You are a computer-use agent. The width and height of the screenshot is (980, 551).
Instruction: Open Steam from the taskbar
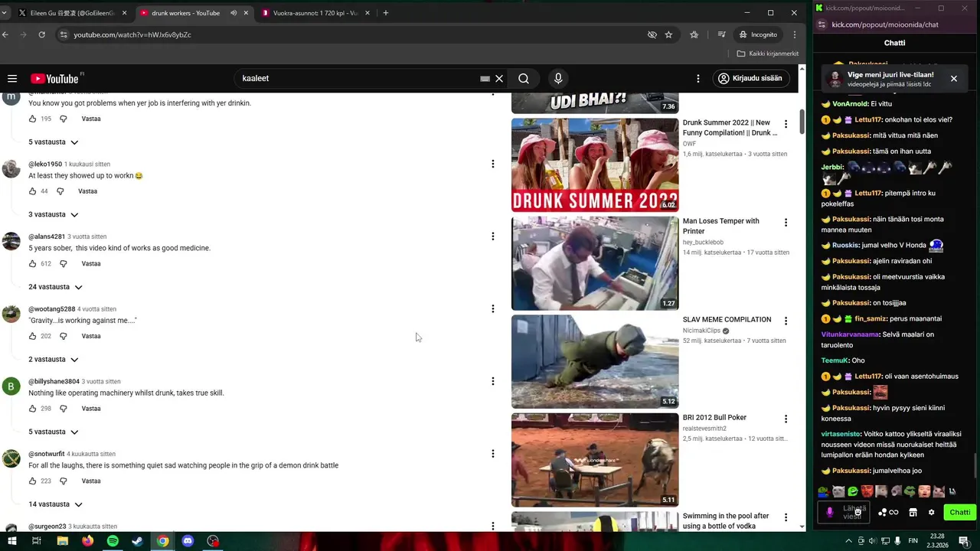click(137, 541)
